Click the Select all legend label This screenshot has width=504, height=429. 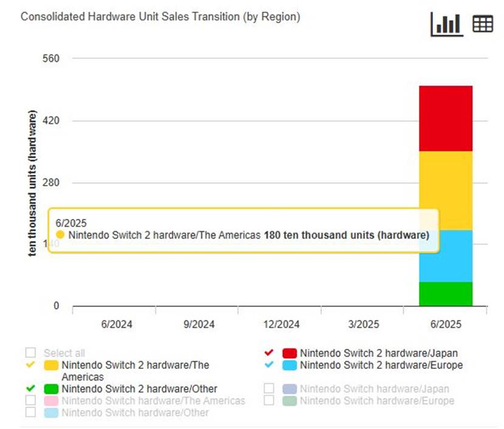coord(64,353)
